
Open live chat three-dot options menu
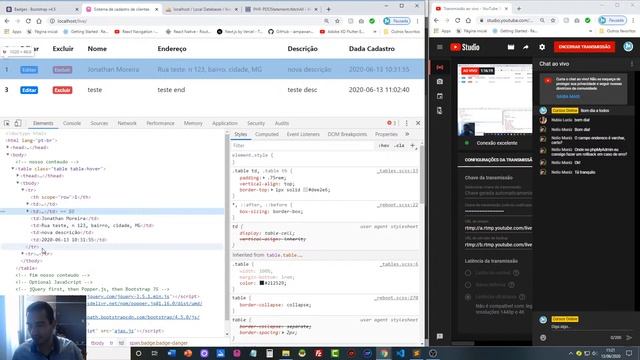[632, 64]
